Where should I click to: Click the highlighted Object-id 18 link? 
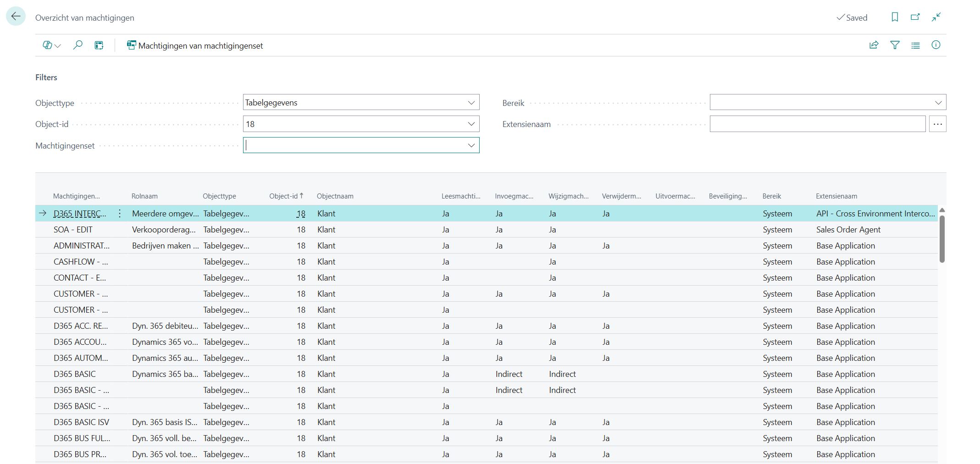tap(301, 213)
